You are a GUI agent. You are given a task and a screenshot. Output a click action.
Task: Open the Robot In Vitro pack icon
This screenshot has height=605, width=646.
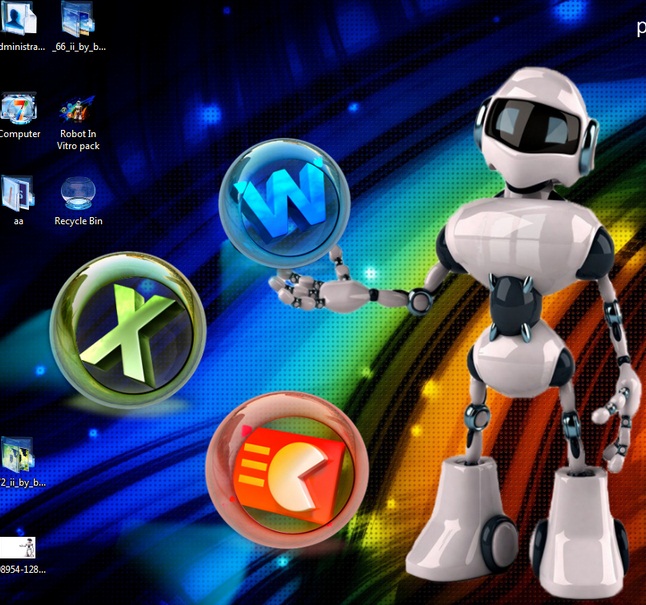coord(78,109)
